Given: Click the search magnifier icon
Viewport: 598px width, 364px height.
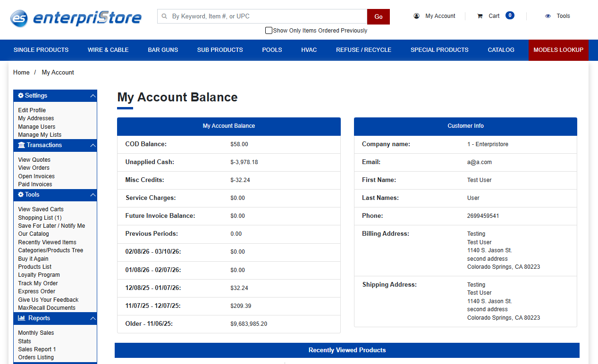Looking at the screenshot, I should [165, 16].
